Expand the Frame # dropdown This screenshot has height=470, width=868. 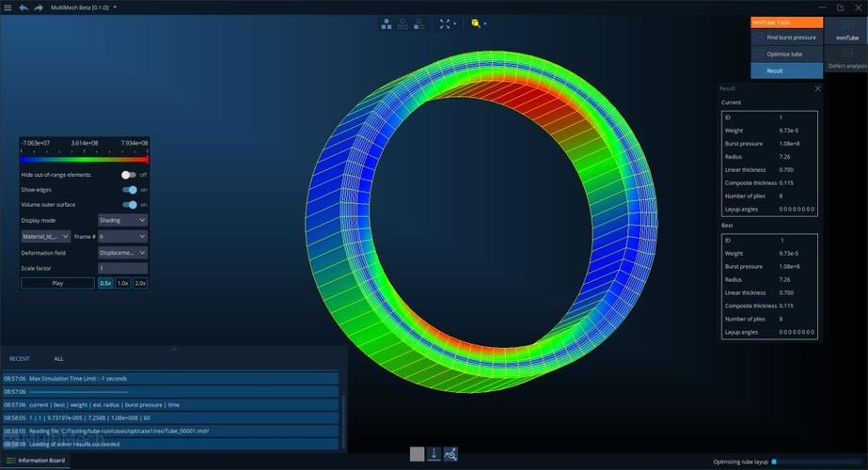click(122, 237)
